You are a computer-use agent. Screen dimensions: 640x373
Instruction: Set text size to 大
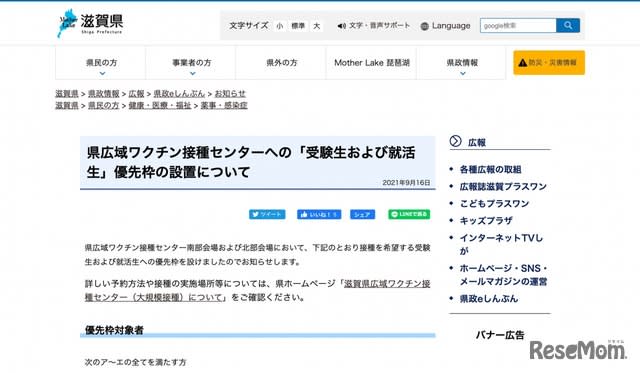(x=316, y=26)
